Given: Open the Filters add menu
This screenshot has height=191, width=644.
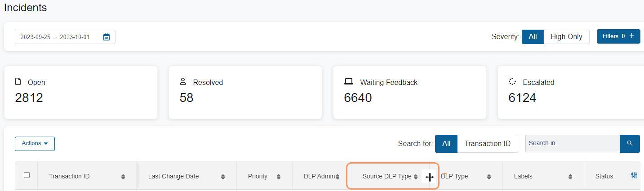Looking at the screenshot, I should coord(618,36).
